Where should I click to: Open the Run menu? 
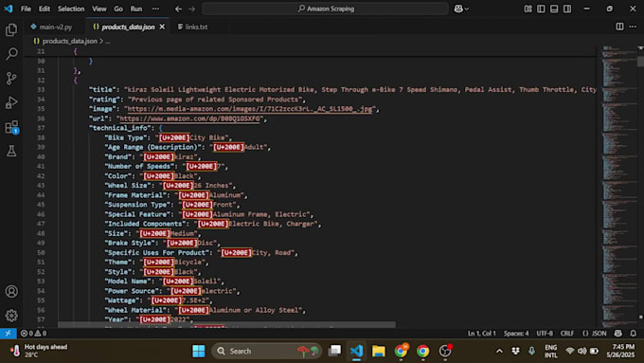click(136, 9)
